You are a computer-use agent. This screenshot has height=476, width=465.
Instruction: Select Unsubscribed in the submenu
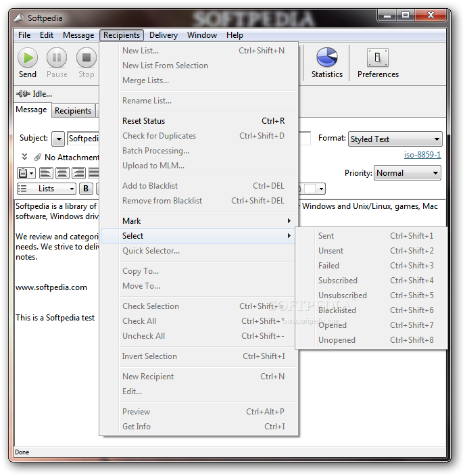tap(372, 295)
